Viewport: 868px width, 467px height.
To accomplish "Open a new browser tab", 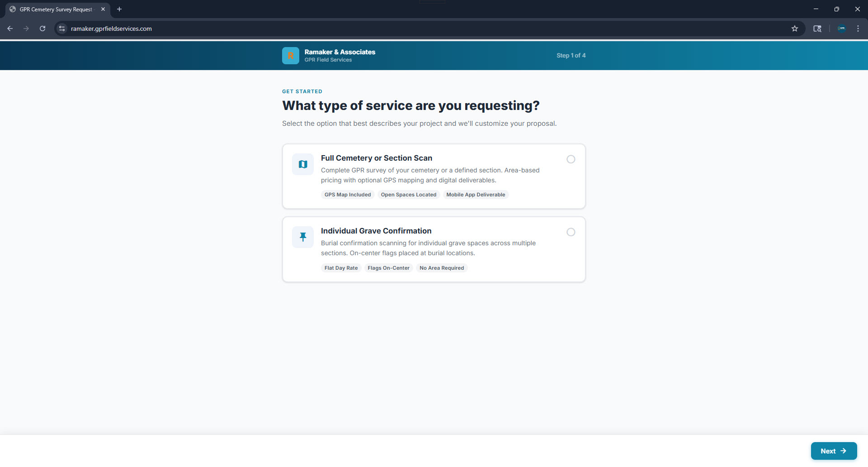I will [119, 9].
